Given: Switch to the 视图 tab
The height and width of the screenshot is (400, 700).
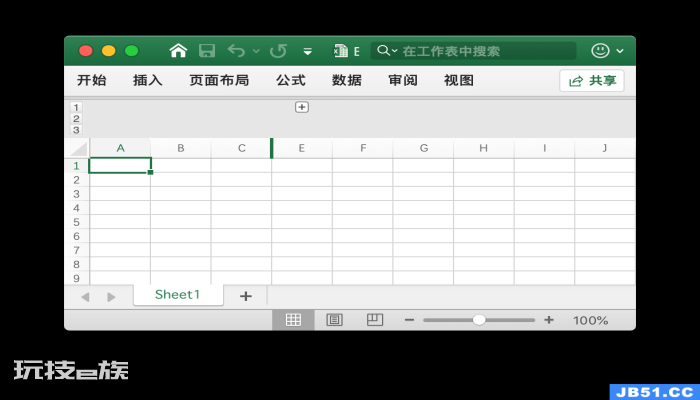Looking at the screenshot, I should click(x=458, y=80).
